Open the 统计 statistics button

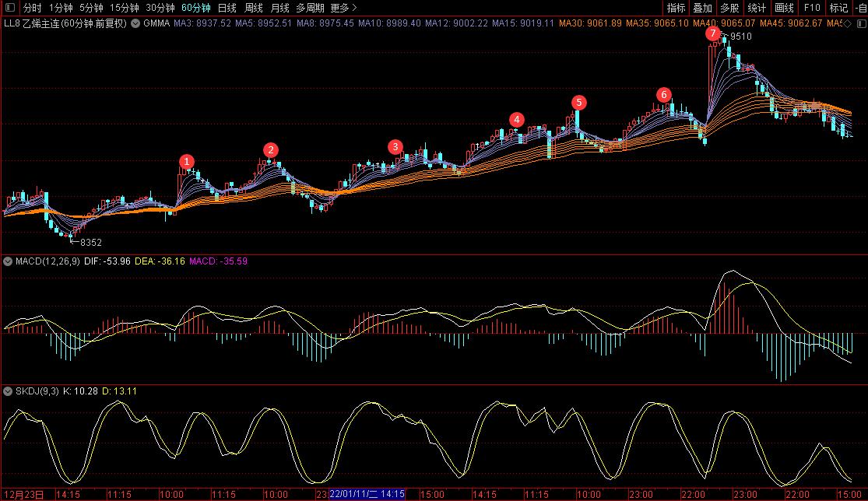[757, 8]
